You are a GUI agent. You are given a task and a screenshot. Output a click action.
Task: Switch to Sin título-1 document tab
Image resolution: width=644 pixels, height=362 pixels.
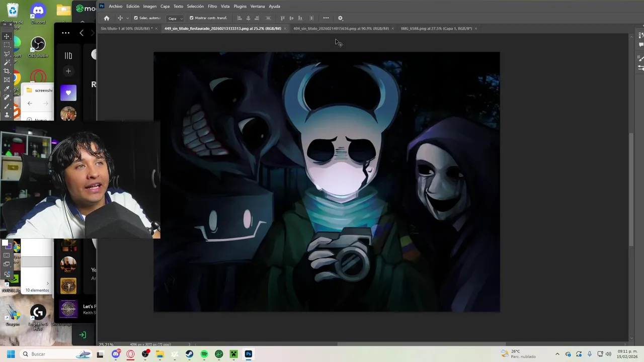click(x=127, y=29)
